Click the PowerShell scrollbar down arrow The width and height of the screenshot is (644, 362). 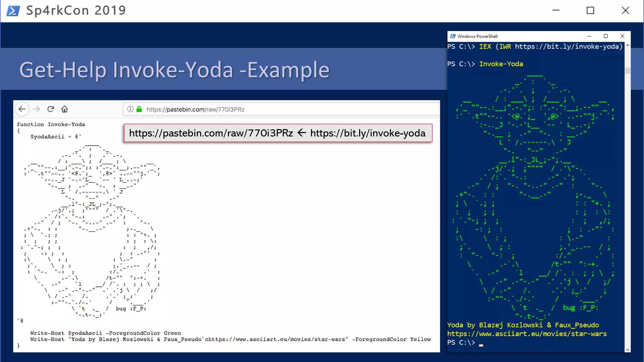(x=628, y=349)
